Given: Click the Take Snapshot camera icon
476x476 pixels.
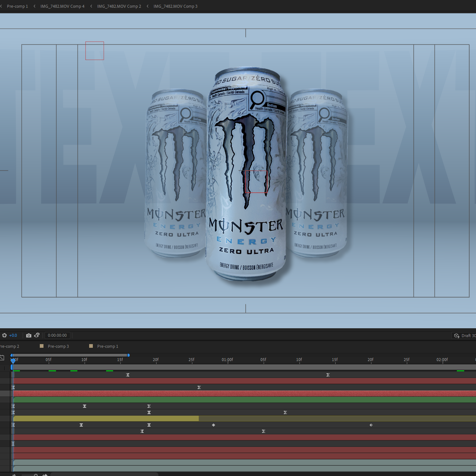Looking at the screenshot, I should (x=29, y=335).
